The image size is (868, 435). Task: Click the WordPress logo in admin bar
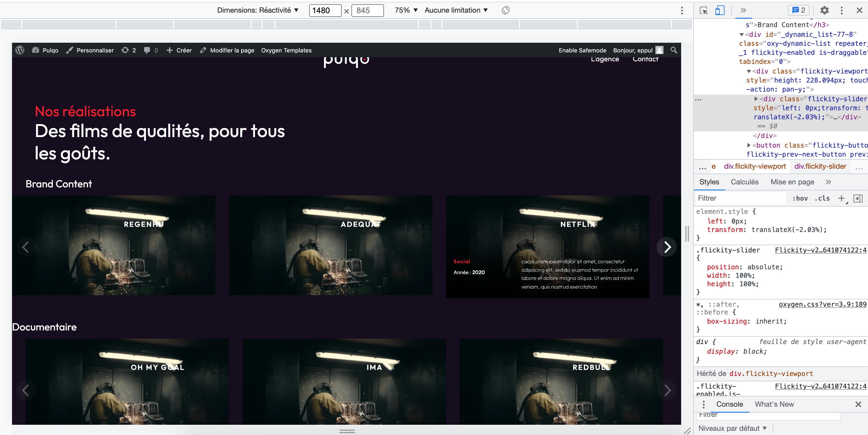pyautogui.click(x=20, y=50)
